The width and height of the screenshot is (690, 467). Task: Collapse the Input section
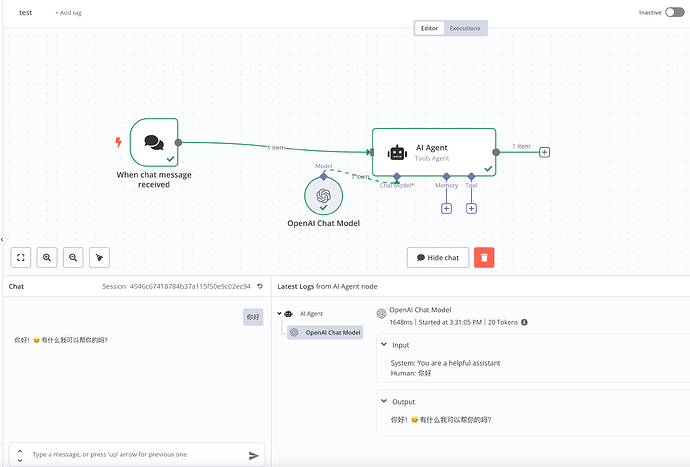[x=384, y=345]
